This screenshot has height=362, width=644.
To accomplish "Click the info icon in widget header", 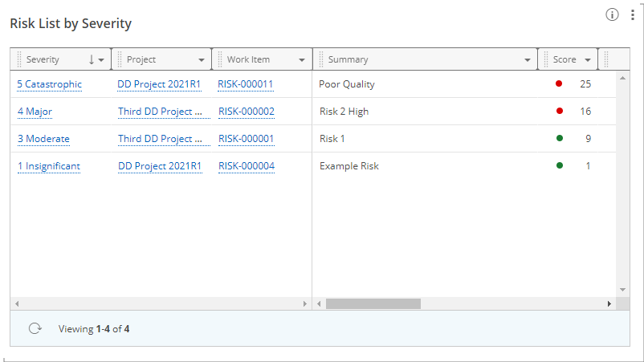I will pyautogui.click(x=612, y=14).
